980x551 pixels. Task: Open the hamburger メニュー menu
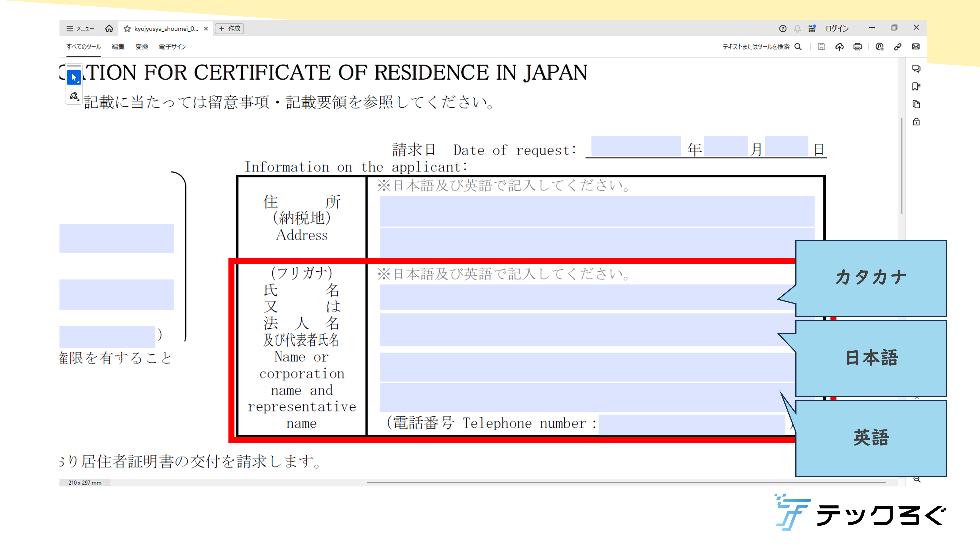[x=80, y=28]
